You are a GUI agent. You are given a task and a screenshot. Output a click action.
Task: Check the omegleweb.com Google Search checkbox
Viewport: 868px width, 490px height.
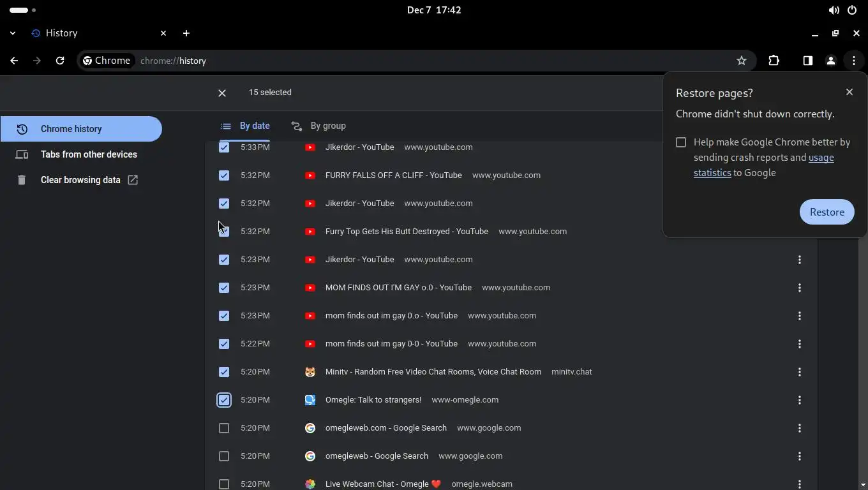click(224, 428)
